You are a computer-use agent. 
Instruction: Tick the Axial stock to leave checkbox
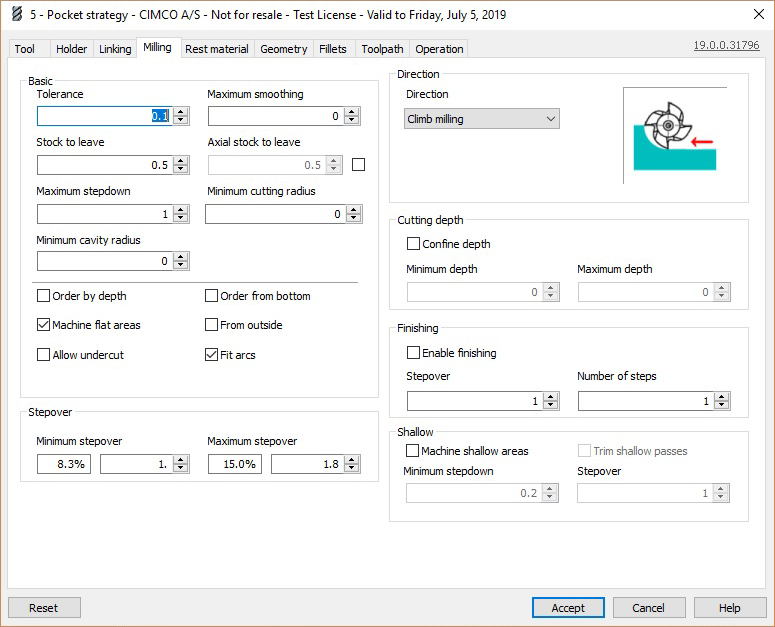click(360, 165)
